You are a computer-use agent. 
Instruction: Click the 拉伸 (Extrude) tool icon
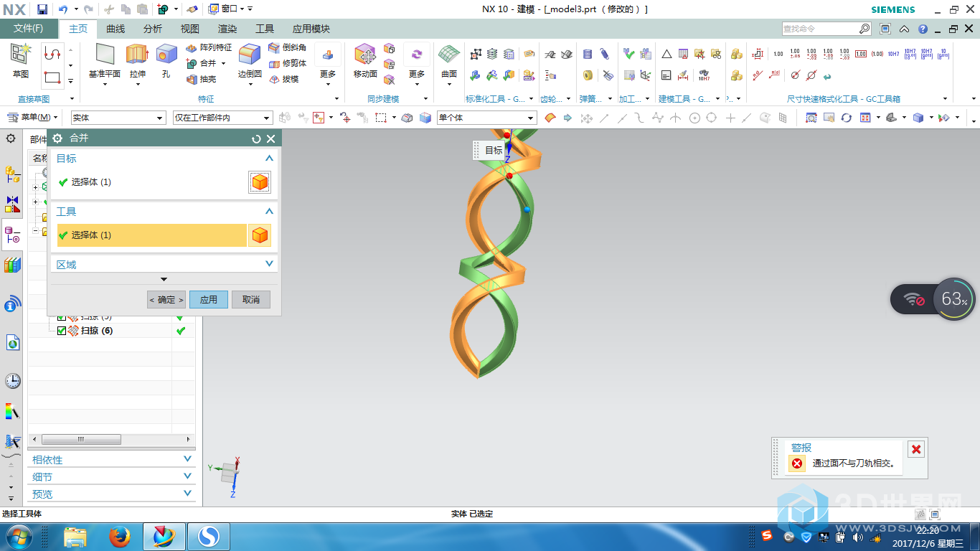pyautogui.click(x=136, y=55)
